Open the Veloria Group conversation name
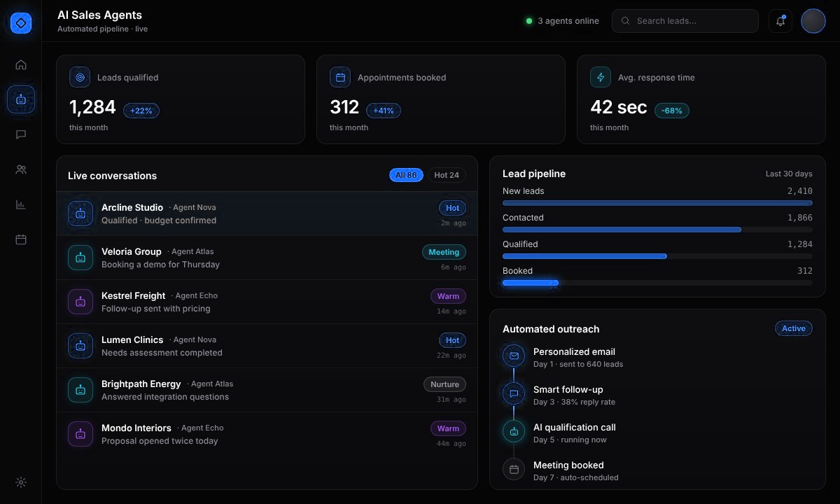Viewport: 840px width, 504px height. tap(132, 251)
